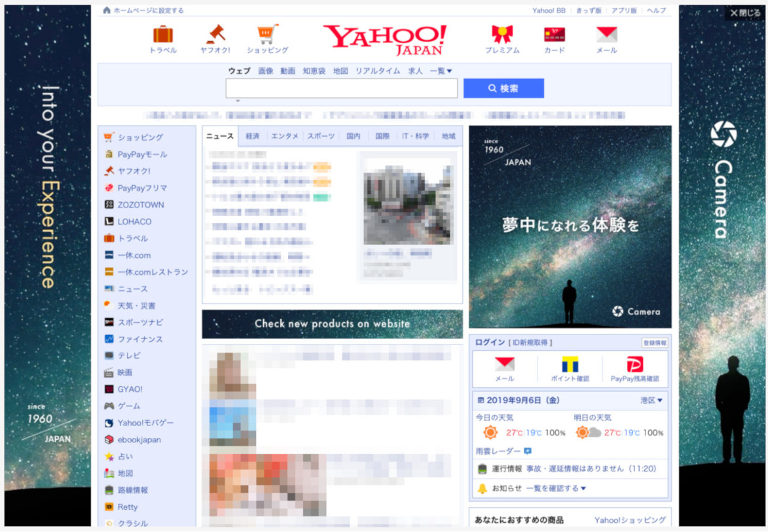Open the Mail envelope icon in header

[606, 34]
